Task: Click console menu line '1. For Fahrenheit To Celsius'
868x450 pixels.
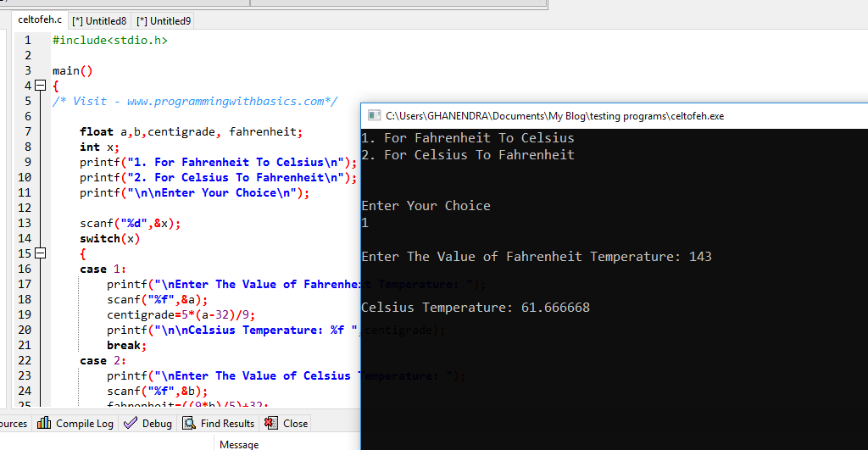Action: coord(468,138)
